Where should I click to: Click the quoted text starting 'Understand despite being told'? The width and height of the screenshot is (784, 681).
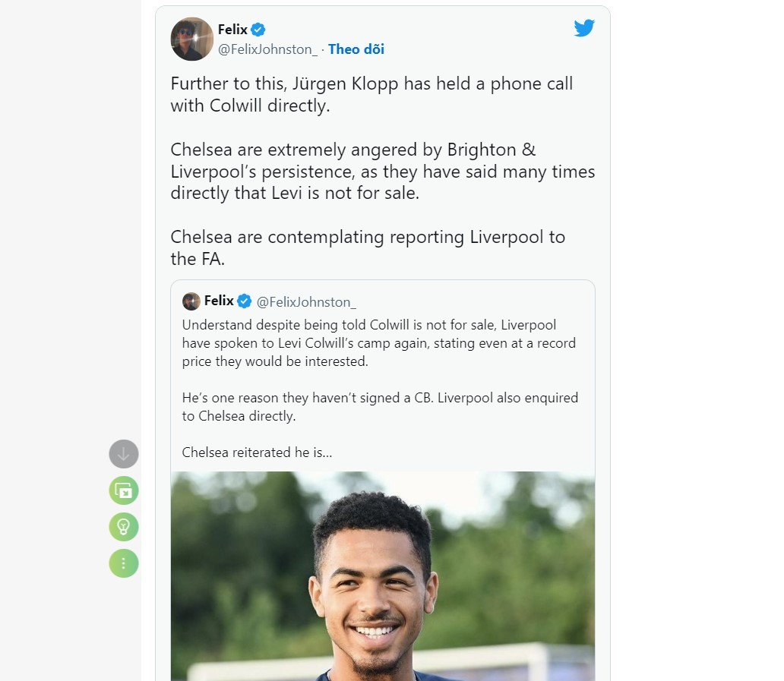[x=379, y=343]
